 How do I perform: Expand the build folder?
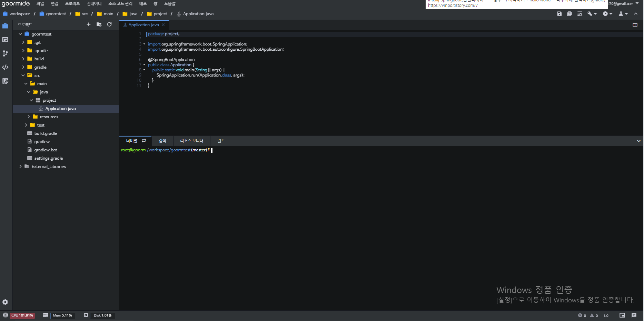tap(23, 59)
